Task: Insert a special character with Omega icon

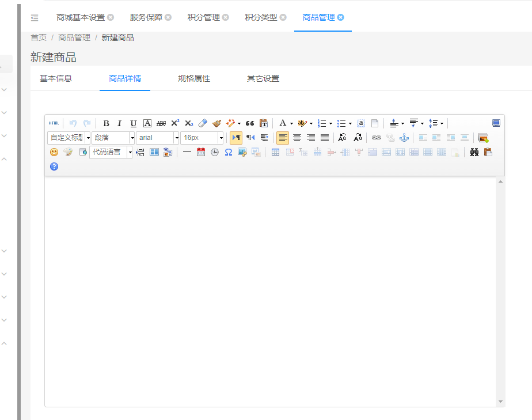Action: click(x=229, y=152)
